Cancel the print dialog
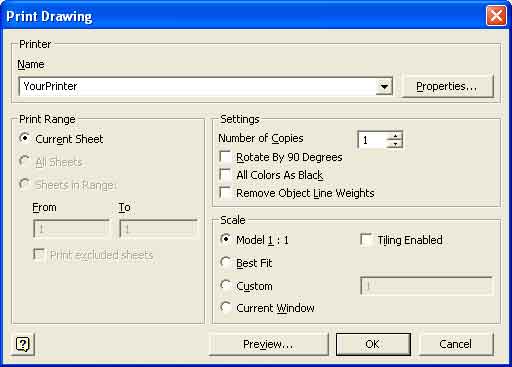 pos(455,344)
